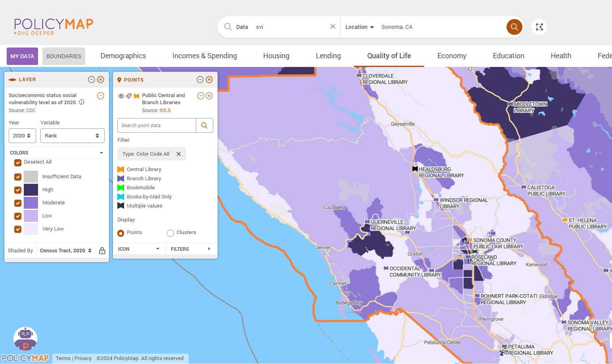Viewport: 612px width, 364px height.
Task: Collapse the Public Libraries point dataset
Action: click(201, 96)
